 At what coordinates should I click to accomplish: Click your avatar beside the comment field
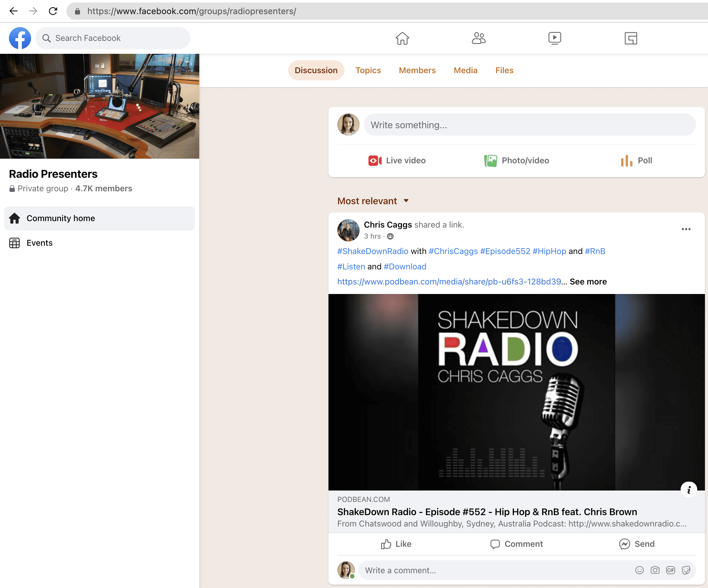(346, 570)
